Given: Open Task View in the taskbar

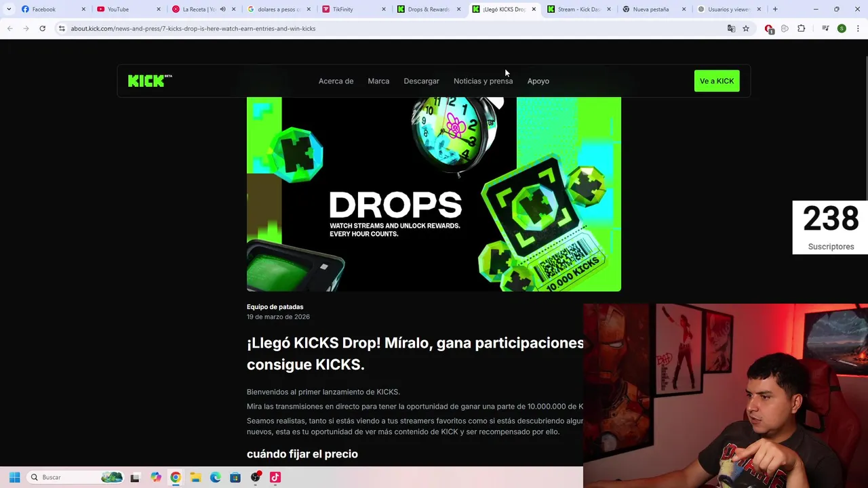Looking at the screenshot, I should click(135, 477).
